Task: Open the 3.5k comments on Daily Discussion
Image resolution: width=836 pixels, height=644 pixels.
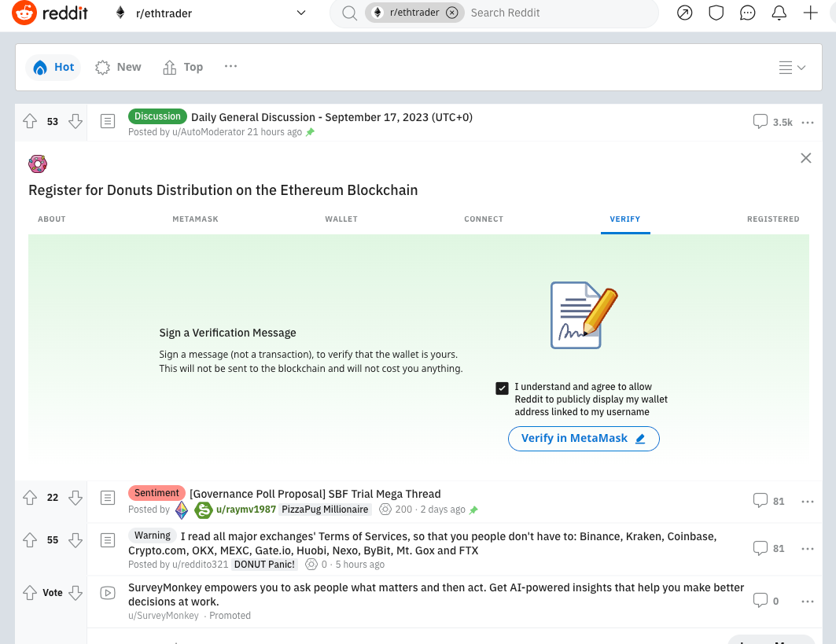Action: 772,122
